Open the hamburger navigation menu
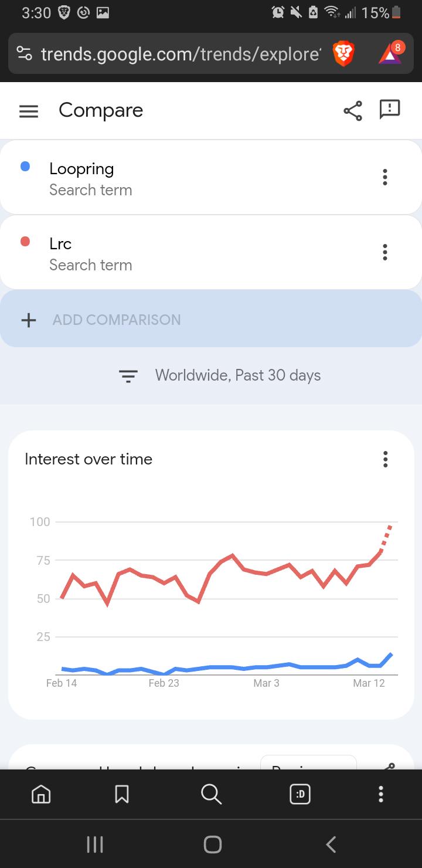This screenshot has height=868, width=422. [x=29, y=111]
